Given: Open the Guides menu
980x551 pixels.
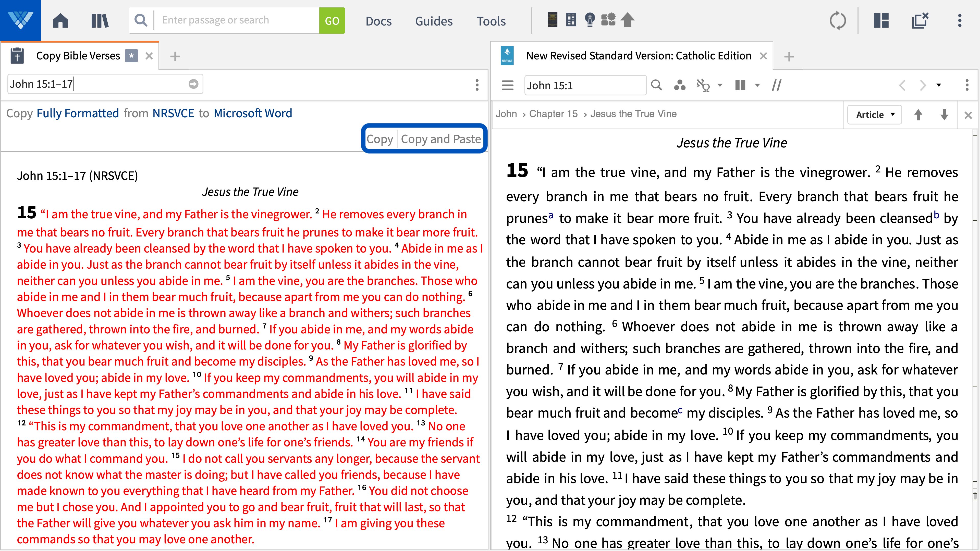Looking at the screenshot, I should 434,21.
